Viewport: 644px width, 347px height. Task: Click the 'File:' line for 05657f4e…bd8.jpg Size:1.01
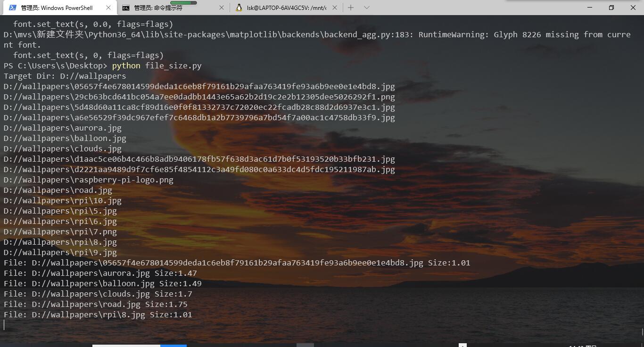coord(237,263)
